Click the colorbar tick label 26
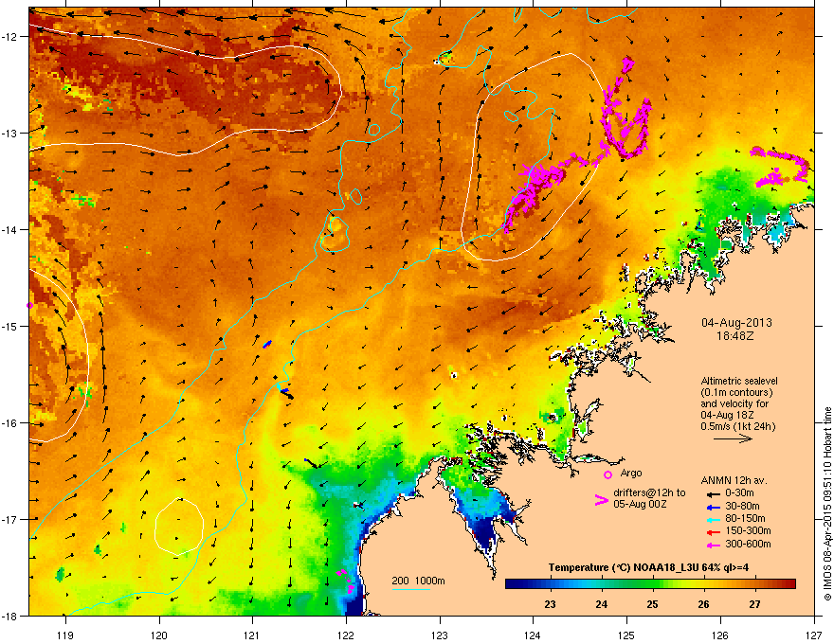This screenshot has height=644, width=834. tap(703, 604)
